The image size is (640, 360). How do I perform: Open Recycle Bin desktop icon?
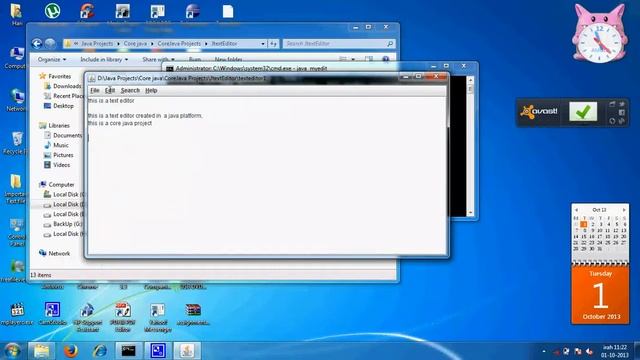16,143
